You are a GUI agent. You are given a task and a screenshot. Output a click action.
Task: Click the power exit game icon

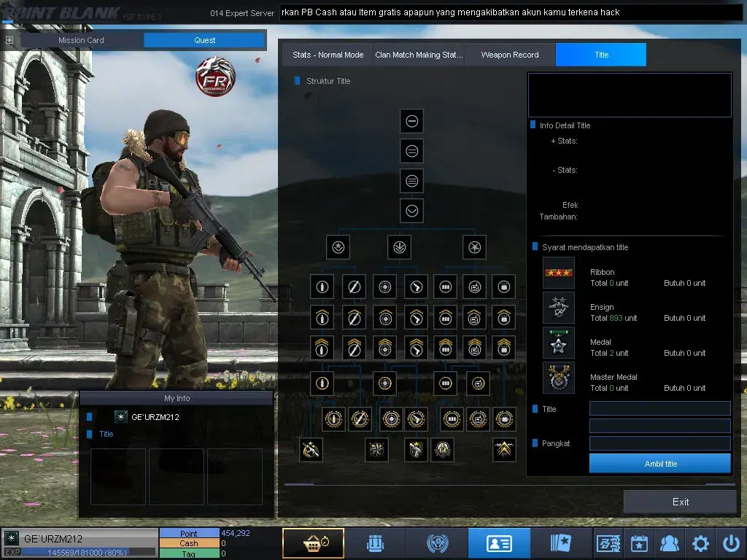731,543
